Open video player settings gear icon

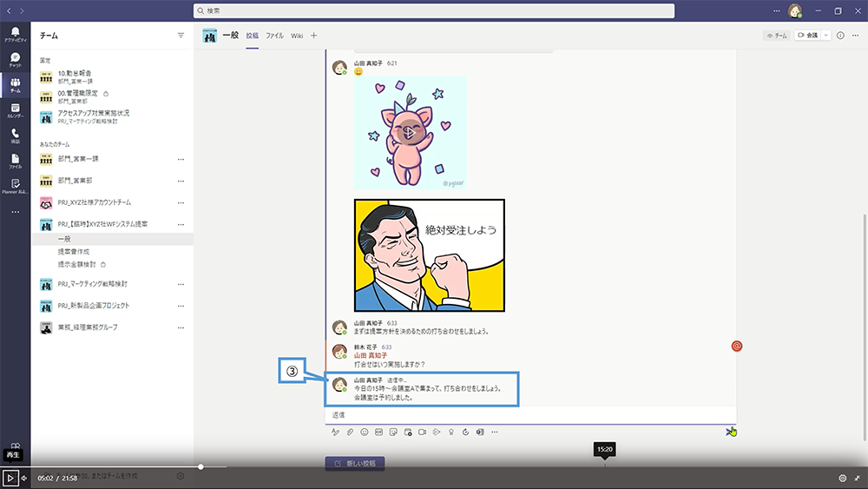(843, 478)
